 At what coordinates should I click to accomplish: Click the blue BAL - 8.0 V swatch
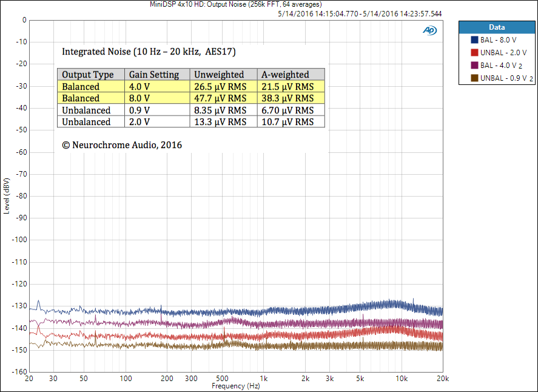pyautogui.click(x=474, y=40)
